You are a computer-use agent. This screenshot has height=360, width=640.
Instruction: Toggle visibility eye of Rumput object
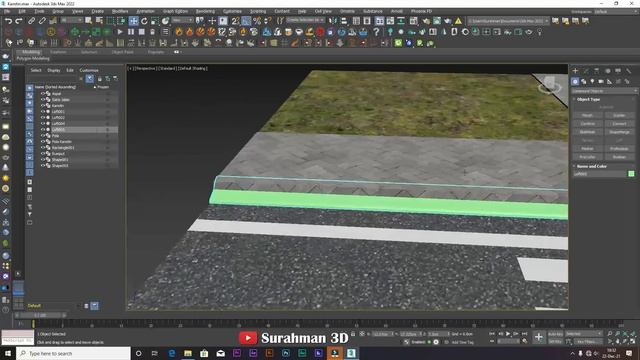tap(42, 153)
